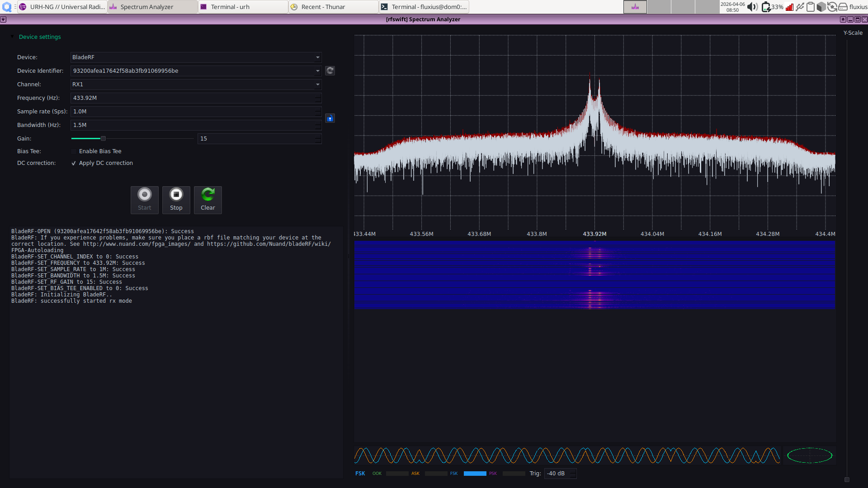Expand the Channel RX1 dropdown

pyautogui.click(x=195, y=84)
